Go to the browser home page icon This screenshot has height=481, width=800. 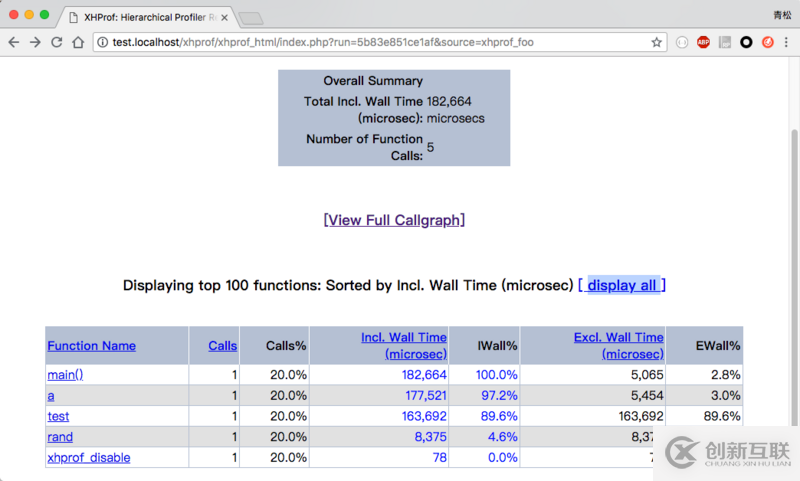pyautogui.click(x=78, y=42)
